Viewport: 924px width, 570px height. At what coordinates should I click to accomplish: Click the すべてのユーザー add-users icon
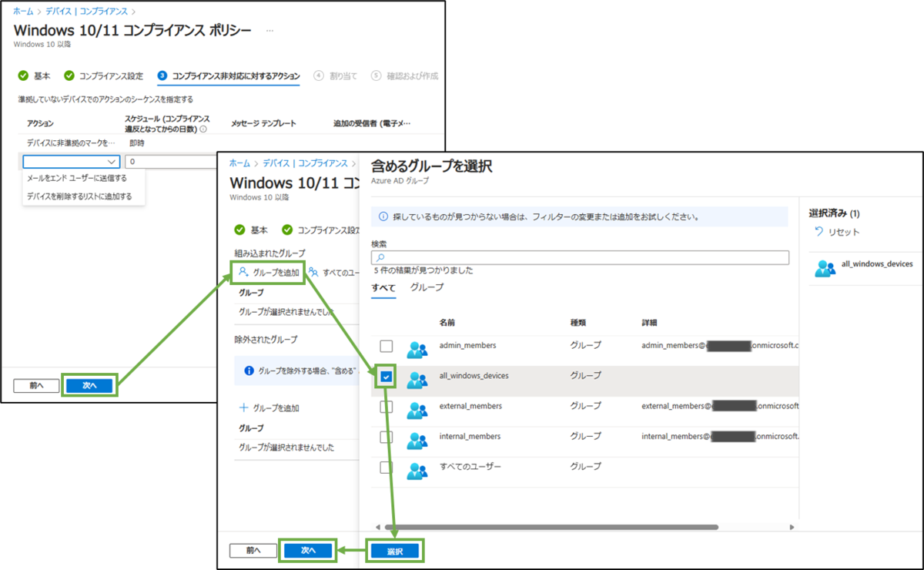click(x=313, y=272)
